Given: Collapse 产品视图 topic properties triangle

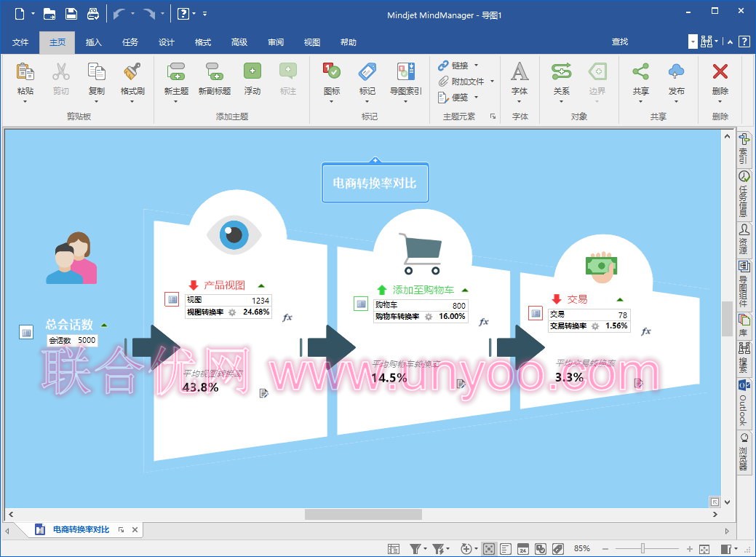Looking at the screenshot, I should click(261, 285).
